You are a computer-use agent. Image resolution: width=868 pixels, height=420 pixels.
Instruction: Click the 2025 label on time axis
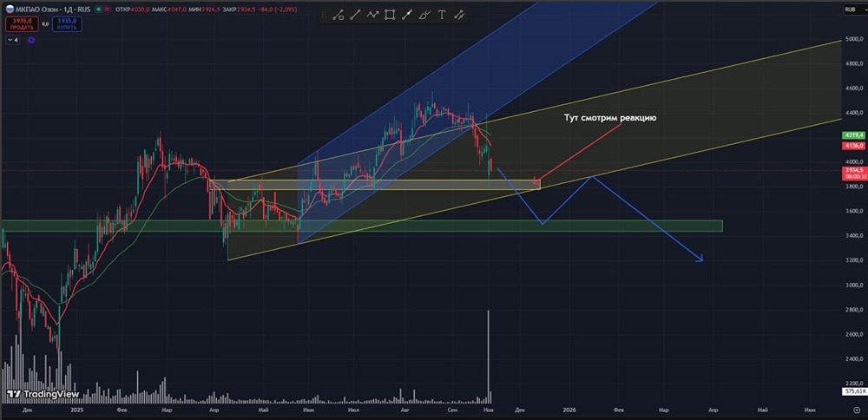point(77,410)
